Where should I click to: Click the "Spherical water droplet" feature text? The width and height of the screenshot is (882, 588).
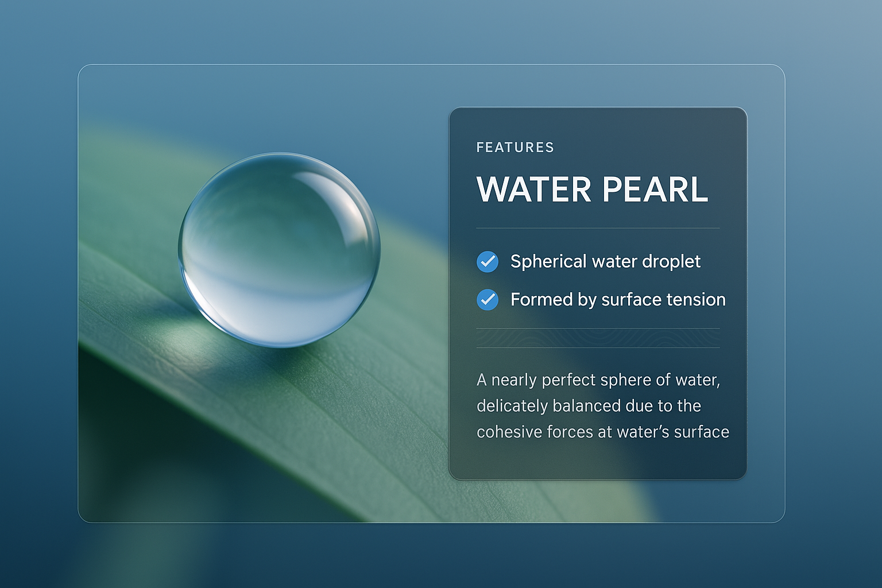point(605,262)
